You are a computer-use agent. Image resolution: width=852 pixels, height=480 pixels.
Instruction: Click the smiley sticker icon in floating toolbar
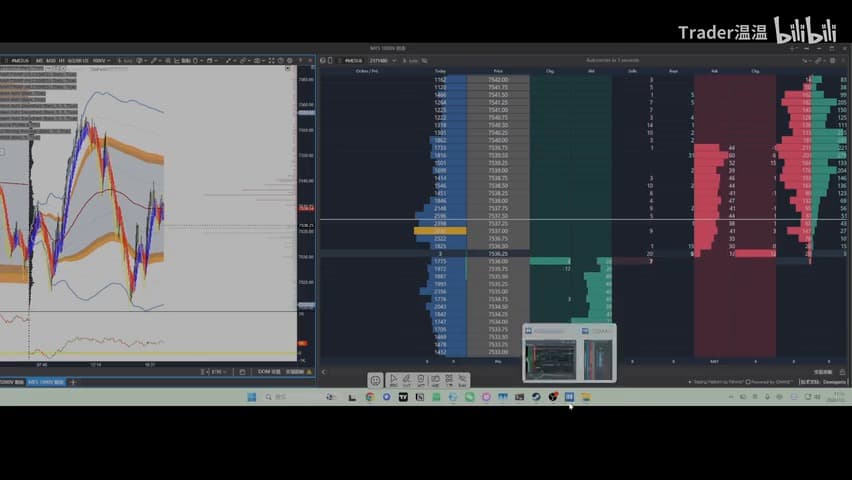point(375,381)
